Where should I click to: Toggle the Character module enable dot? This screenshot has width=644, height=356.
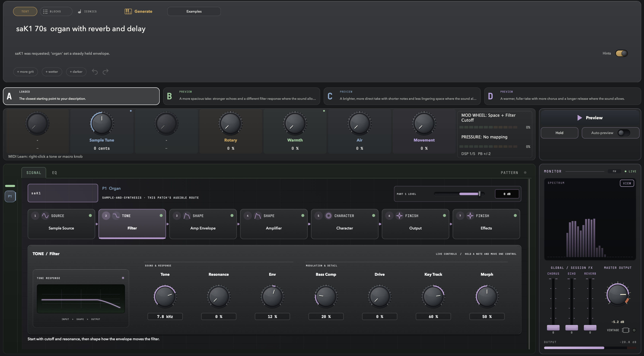point(374,215)
